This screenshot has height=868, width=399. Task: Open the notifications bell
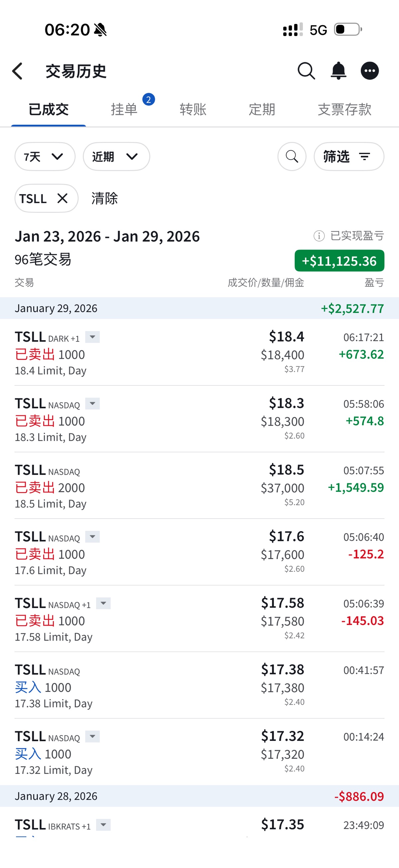point(338,71)
